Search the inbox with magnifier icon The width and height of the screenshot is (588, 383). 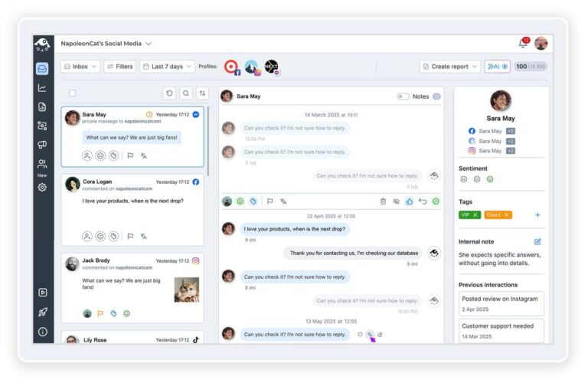[x=186, y=93]
